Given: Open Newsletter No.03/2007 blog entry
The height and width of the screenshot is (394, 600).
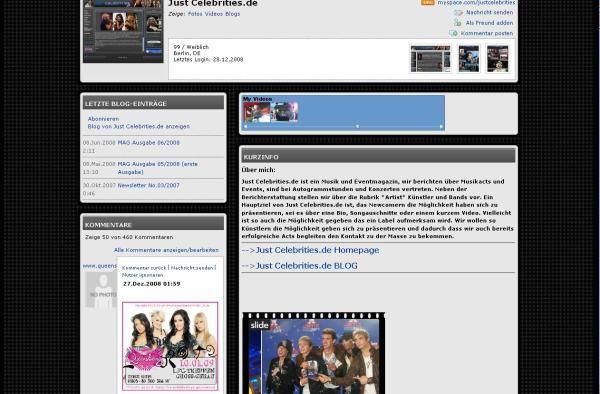Looking at the screenshot, I should click(x=148, y=185).
